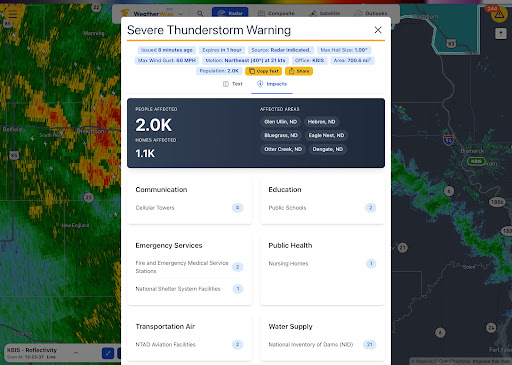The image size is (512, 365).
Task: Click the Cellular Towers count badge
Action: click(237, 208)
